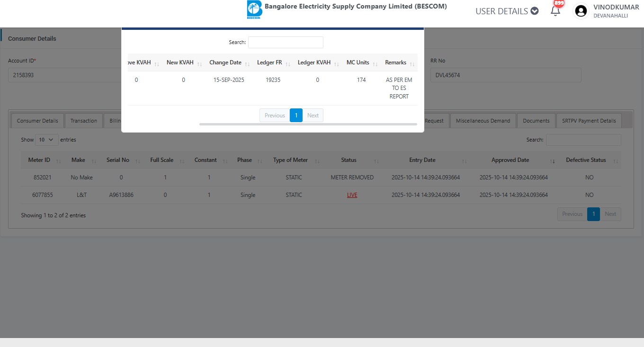Open the notification bell icon
The width and height of the screenshot is (644, 347).
[555, 11]
